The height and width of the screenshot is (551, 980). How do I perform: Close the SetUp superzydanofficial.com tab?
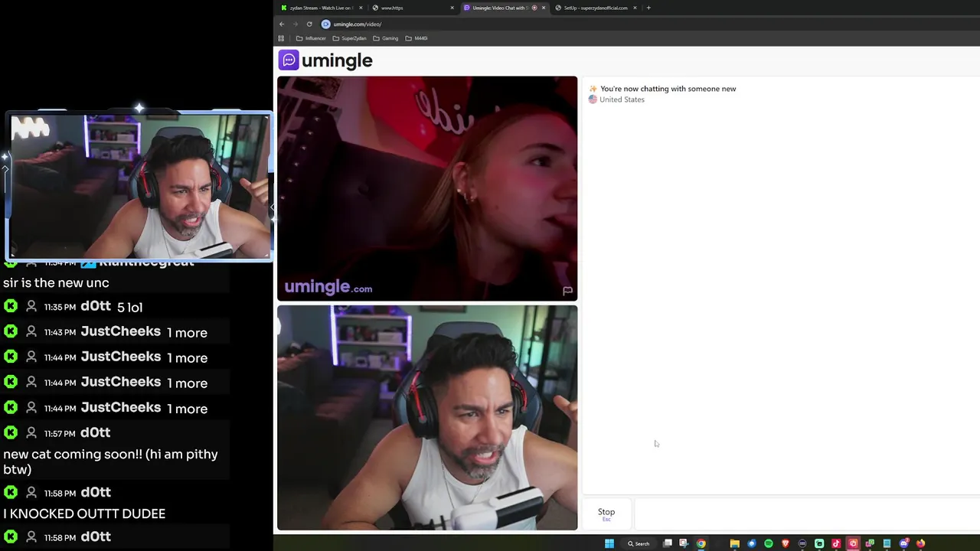tap(635, 8)
